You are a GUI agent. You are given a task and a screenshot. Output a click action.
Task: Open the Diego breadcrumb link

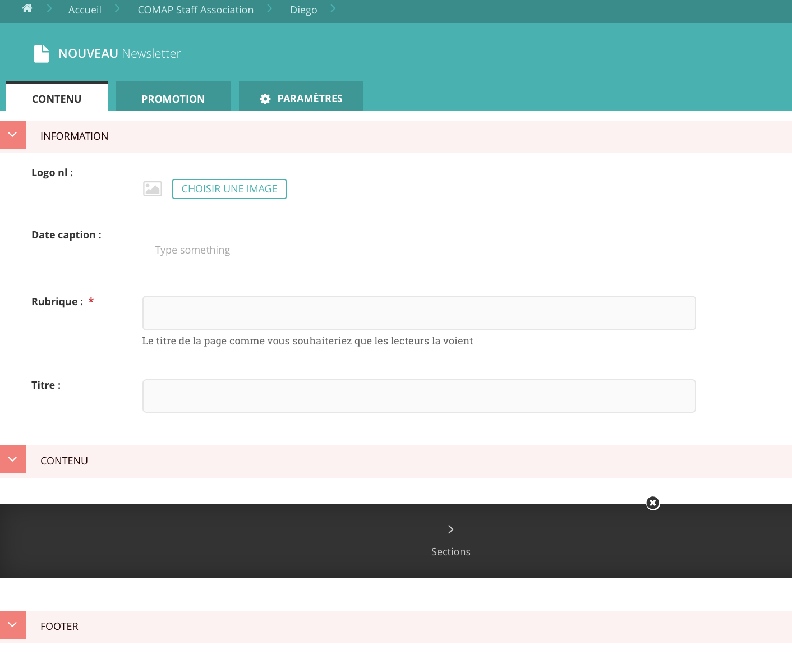coord(303,10)
